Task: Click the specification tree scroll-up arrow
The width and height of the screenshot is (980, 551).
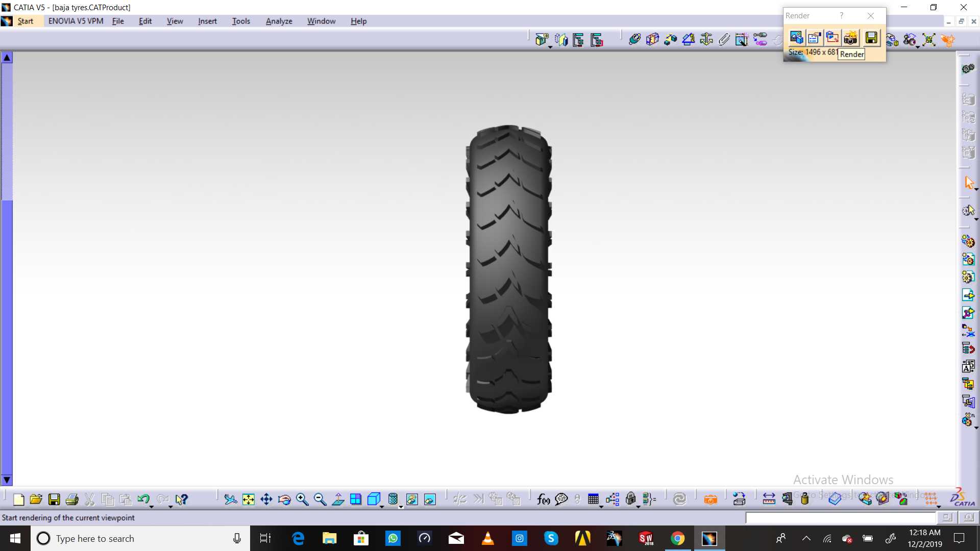Action: pos(7,58)
